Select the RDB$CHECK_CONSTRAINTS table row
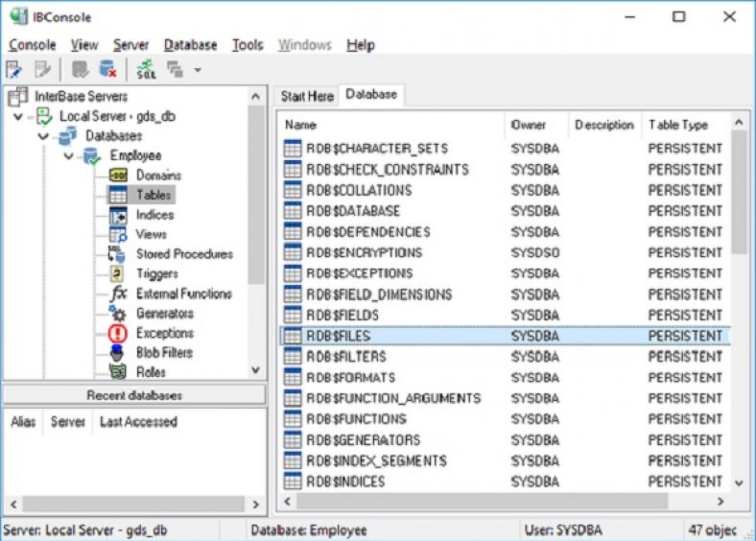Screen dimensions: 756x541 [506, 169]
